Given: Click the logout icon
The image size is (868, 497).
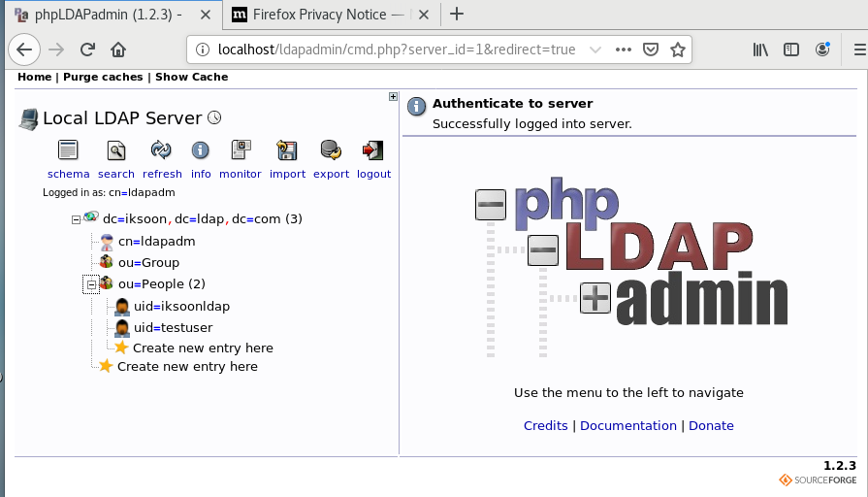Looking at the screenshot, I should coord(372,150).
